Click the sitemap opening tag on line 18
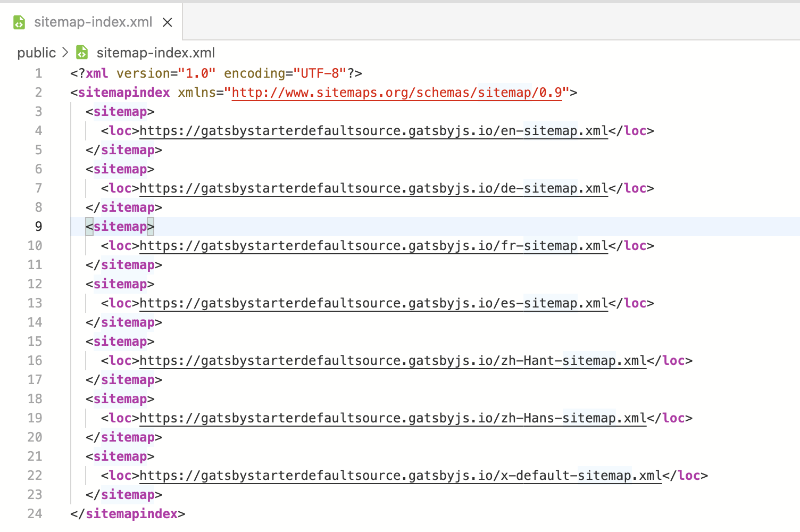 pos(120,399)
